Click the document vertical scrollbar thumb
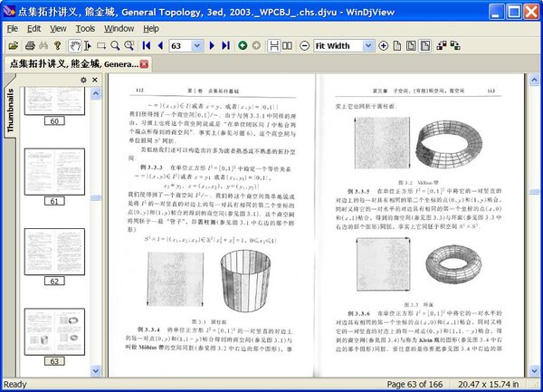Image resolution: width=543 pixels, height=392 pixels. point(534,192)
